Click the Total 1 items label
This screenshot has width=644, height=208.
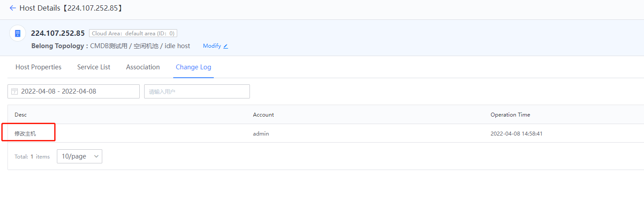32,157
